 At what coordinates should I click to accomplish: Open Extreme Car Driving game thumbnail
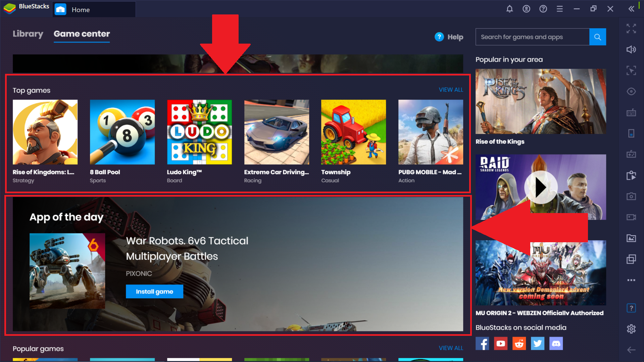click(277, 132)
